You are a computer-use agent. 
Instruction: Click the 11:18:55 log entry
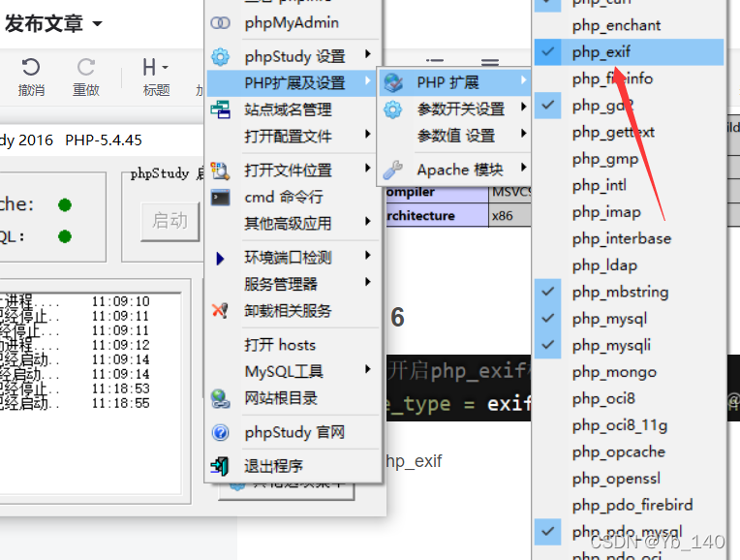coord(121,403)
